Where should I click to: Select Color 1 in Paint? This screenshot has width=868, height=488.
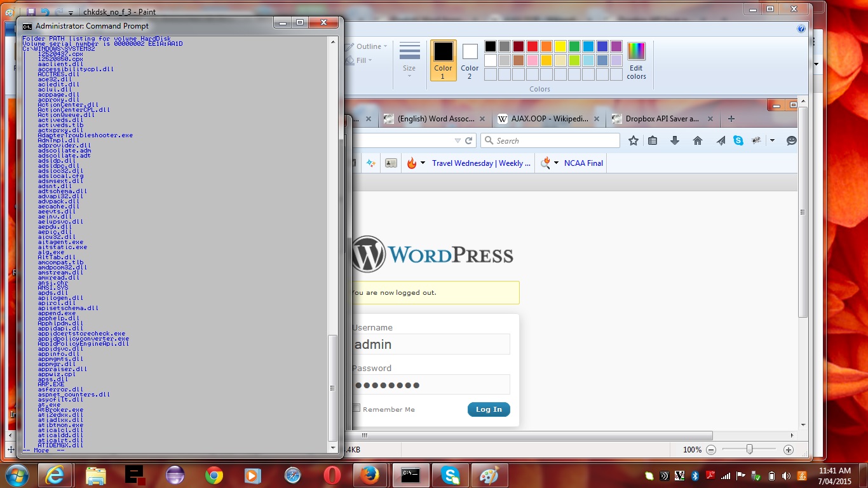pyautogui.click(x=443, y=60)
